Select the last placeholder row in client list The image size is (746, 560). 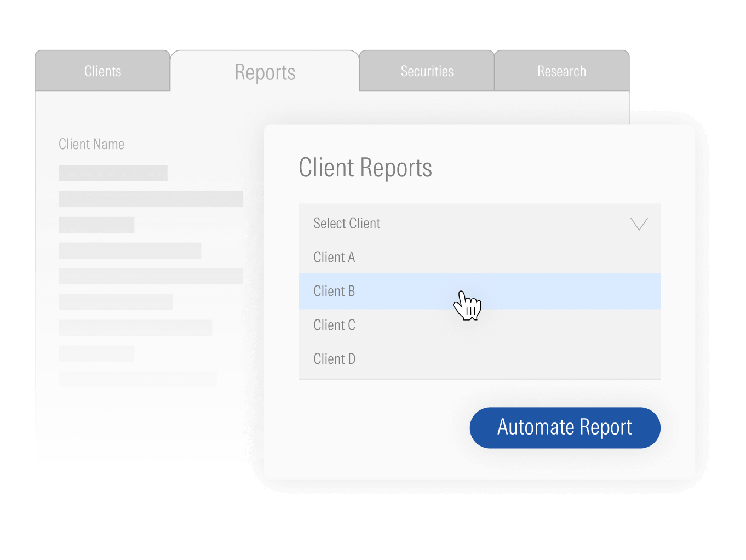click(137, 379)
